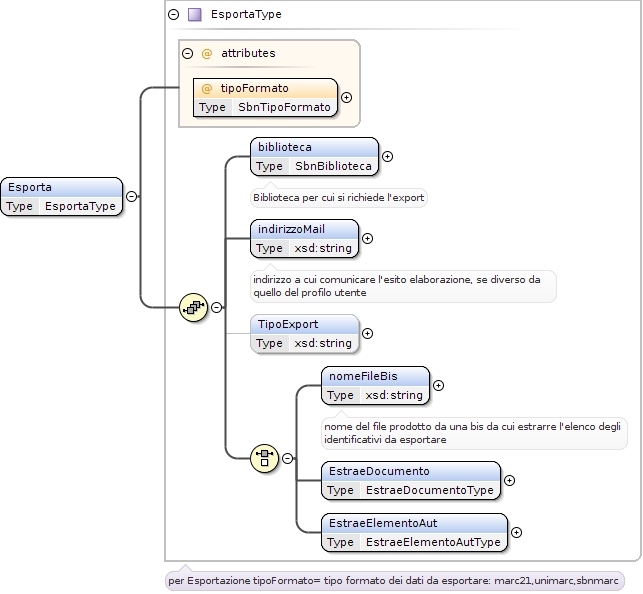This screenshot has height=594, width=643.
Task: Click the orange @ icon beside attributes
Action: (x=207, y=53)
